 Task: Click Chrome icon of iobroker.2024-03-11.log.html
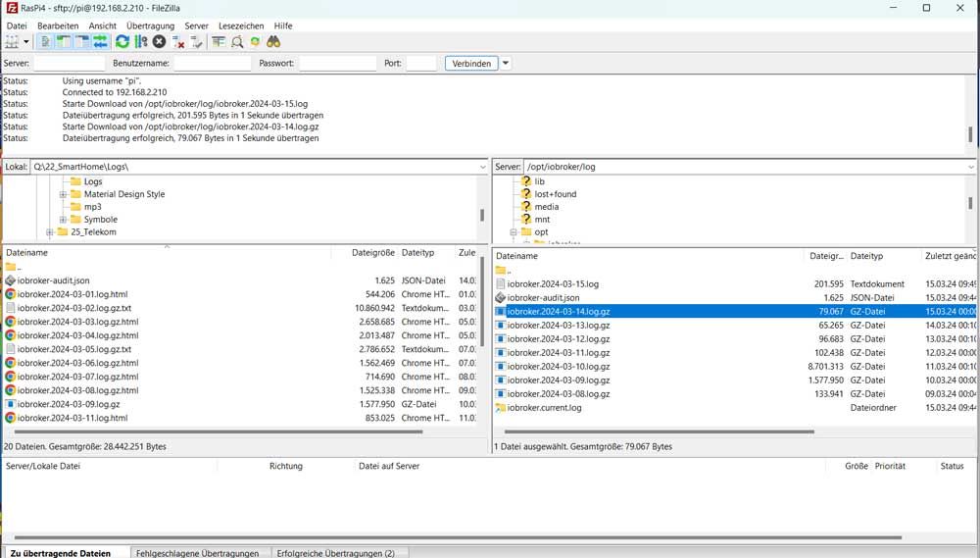point(10,418)
